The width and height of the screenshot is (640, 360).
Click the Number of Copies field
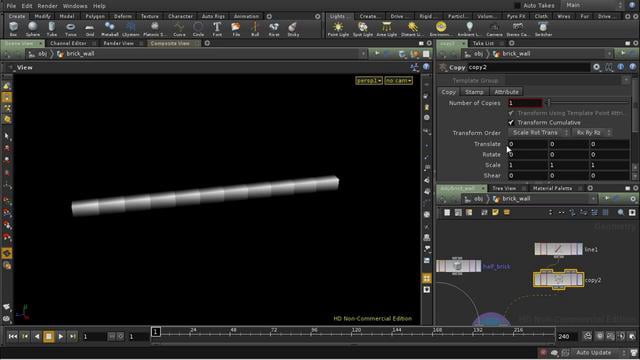click(x=525, y=103)
